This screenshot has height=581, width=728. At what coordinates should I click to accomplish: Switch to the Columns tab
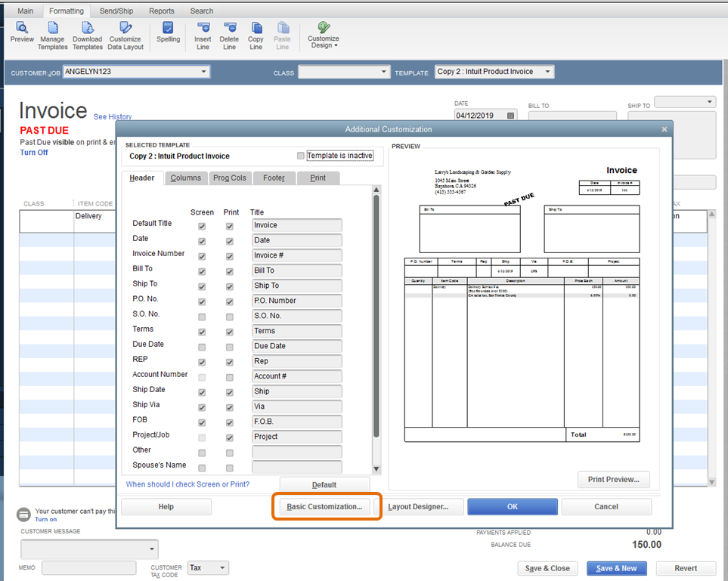pyautogui.click(x=185, y=178)
